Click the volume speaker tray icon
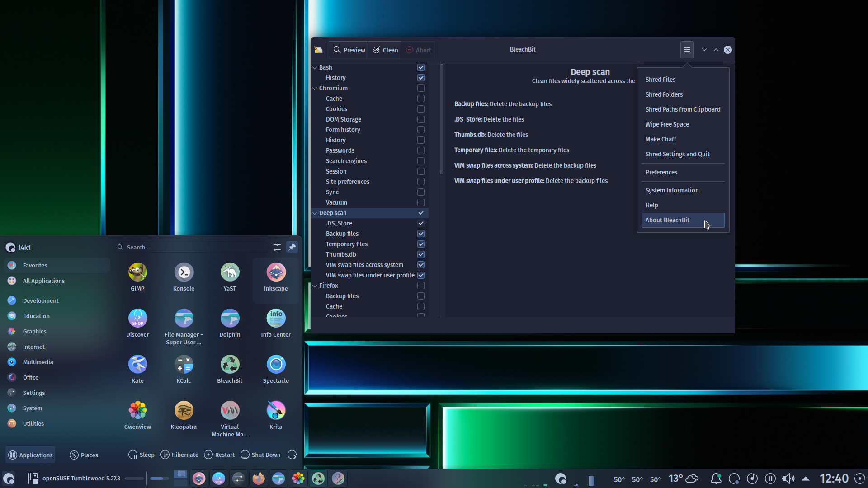 click(788, 479)
